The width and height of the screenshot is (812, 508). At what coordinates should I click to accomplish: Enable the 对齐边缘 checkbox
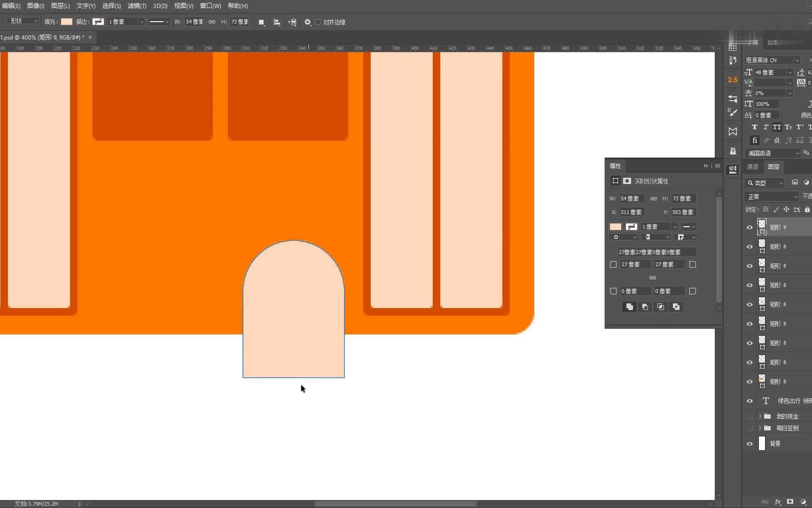318,22
